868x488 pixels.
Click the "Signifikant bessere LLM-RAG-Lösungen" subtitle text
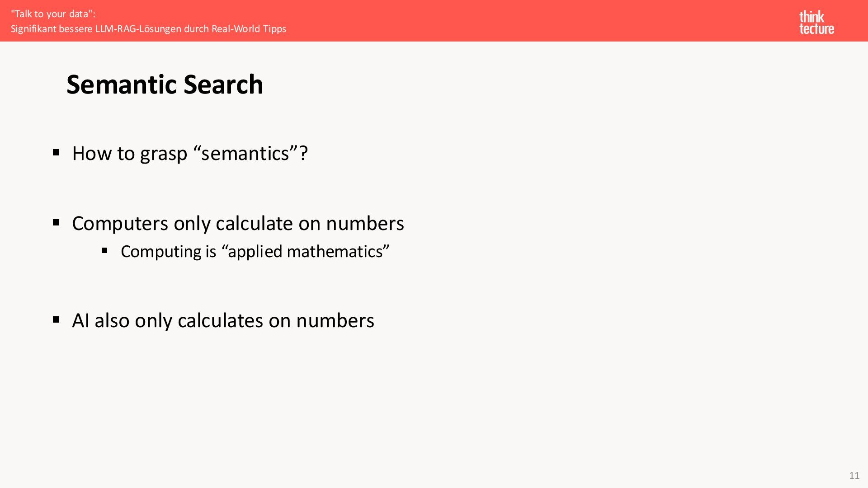point(96,29)
